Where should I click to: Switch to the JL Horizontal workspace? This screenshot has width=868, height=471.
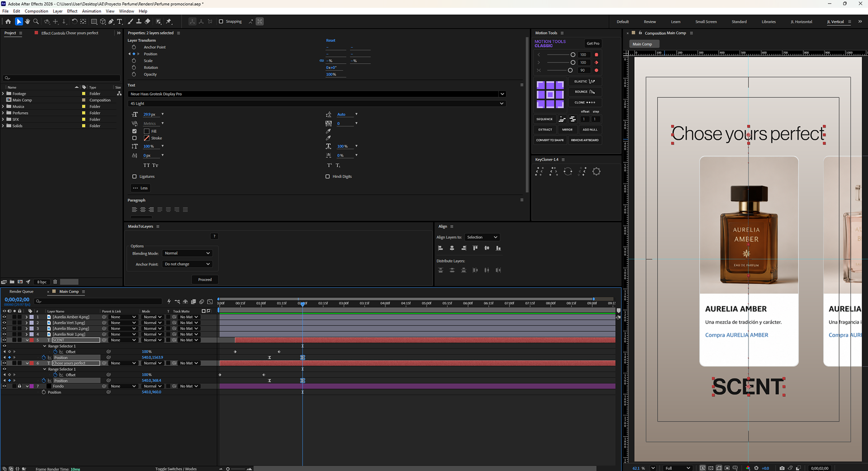[801, 22]
